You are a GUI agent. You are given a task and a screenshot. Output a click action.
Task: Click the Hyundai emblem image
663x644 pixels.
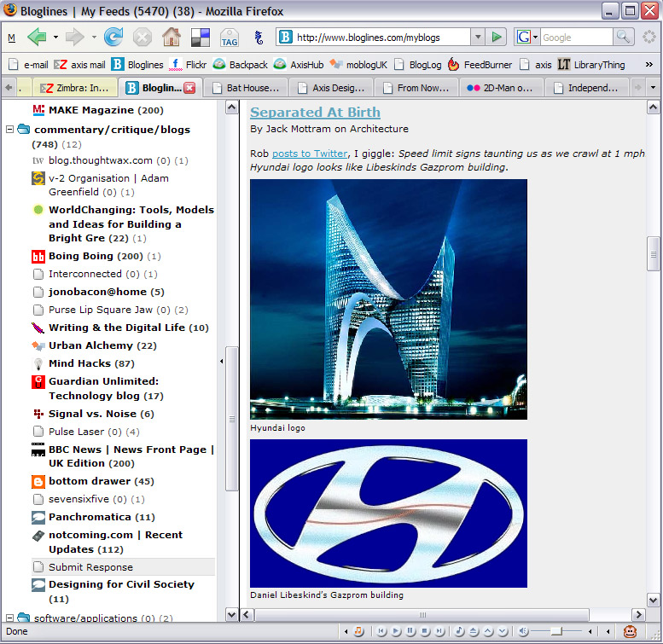[388, 513]
